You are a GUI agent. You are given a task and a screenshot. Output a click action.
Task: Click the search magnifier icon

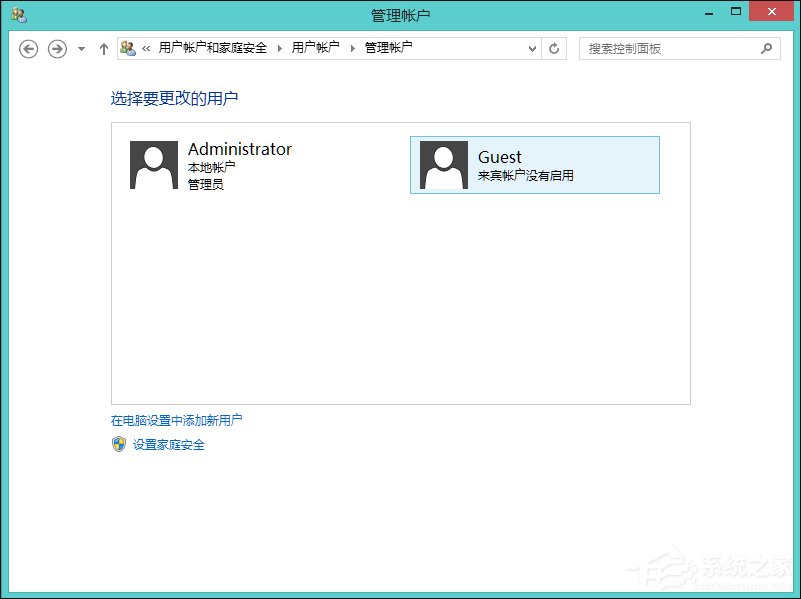[766, 48]
